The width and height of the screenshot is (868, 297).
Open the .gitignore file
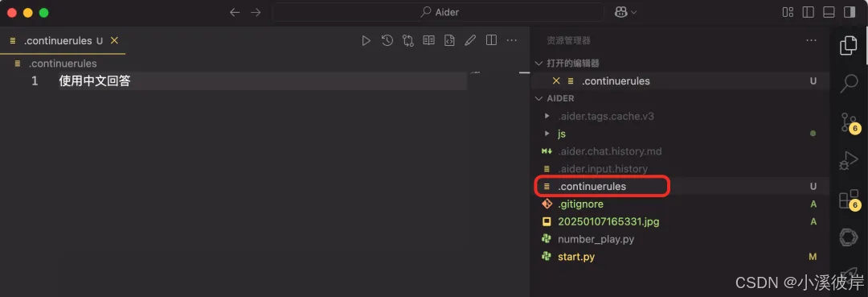[580, 204]
